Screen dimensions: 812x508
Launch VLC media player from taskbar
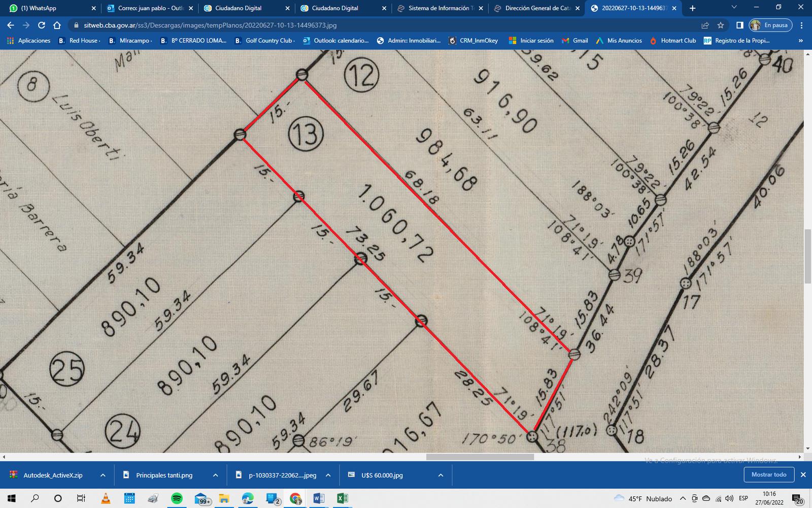pos(106,498)
